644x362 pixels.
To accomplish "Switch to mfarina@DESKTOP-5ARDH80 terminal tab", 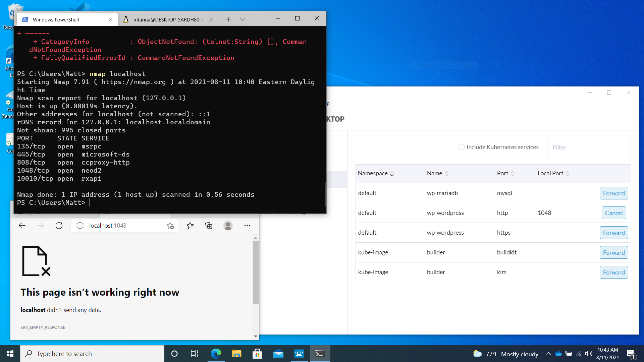I will coord(168,19).
